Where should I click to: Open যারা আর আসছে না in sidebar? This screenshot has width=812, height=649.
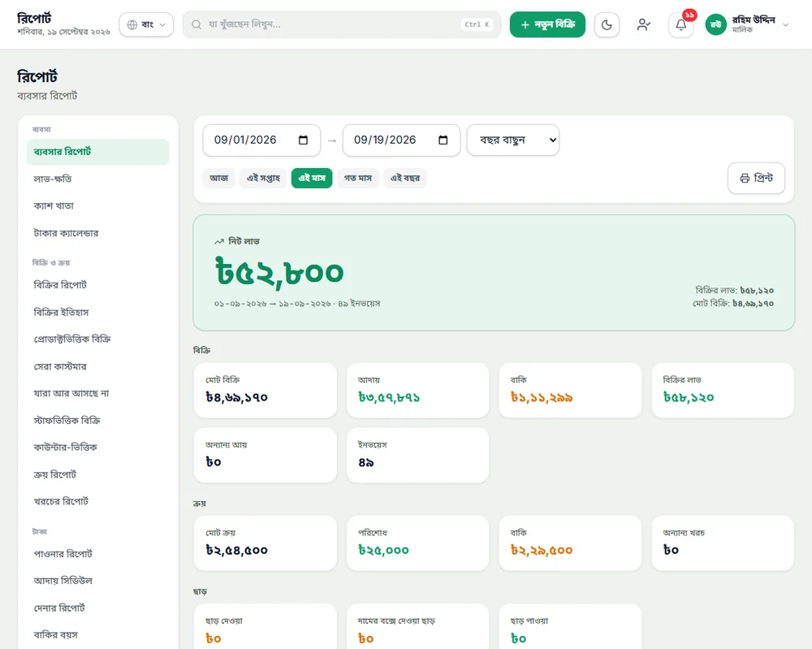coord(98,393)
